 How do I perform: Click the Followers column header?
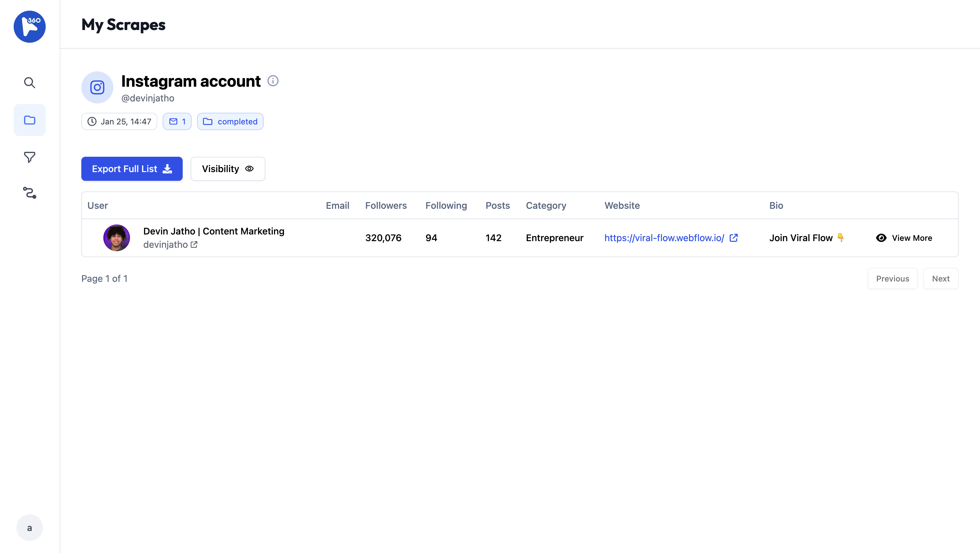pyautogui.click(x=386, y=205)
